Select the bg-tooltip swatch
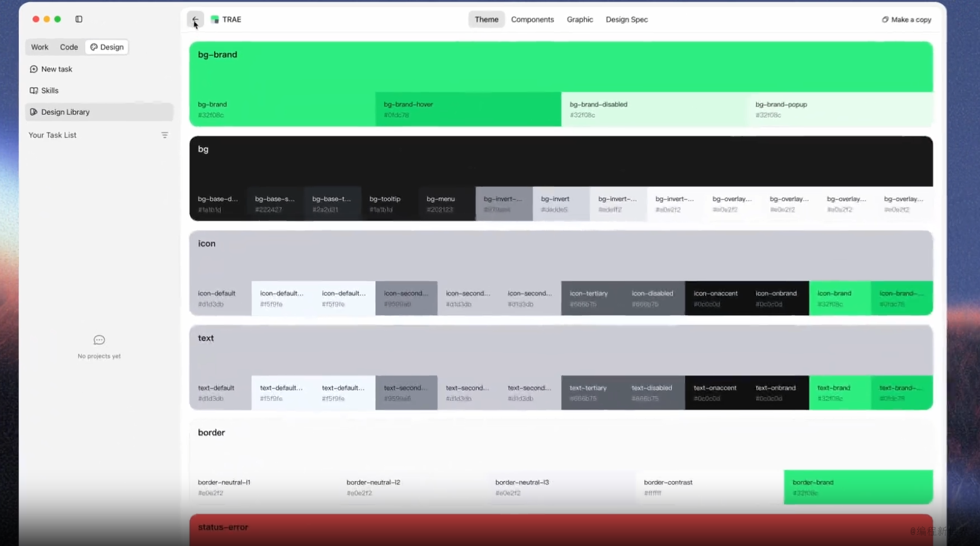Screen dimensions: 980x546 390,204
